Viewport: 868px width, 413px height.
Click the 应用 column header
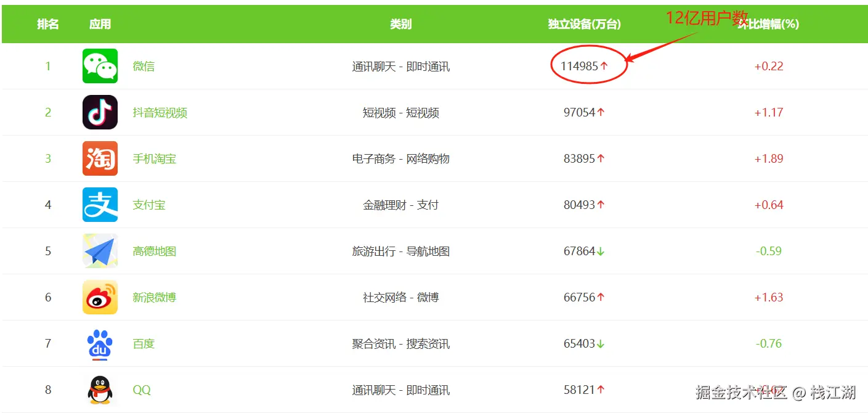coord(100,24)
